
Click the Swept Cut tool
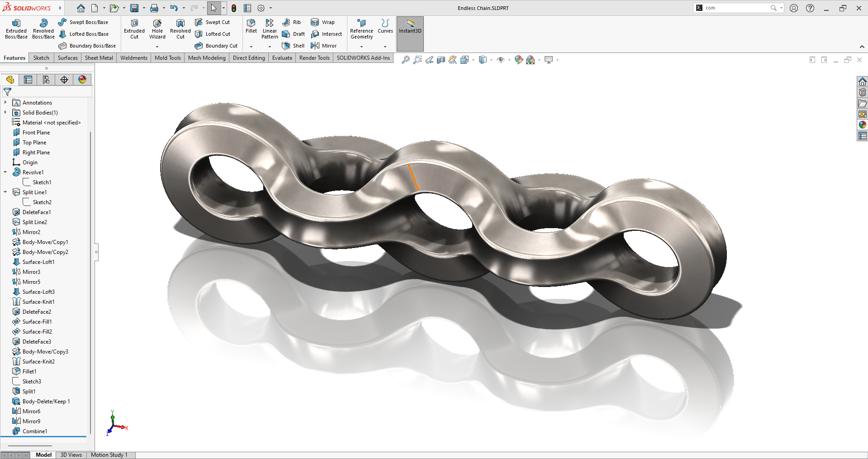[213, 22]
